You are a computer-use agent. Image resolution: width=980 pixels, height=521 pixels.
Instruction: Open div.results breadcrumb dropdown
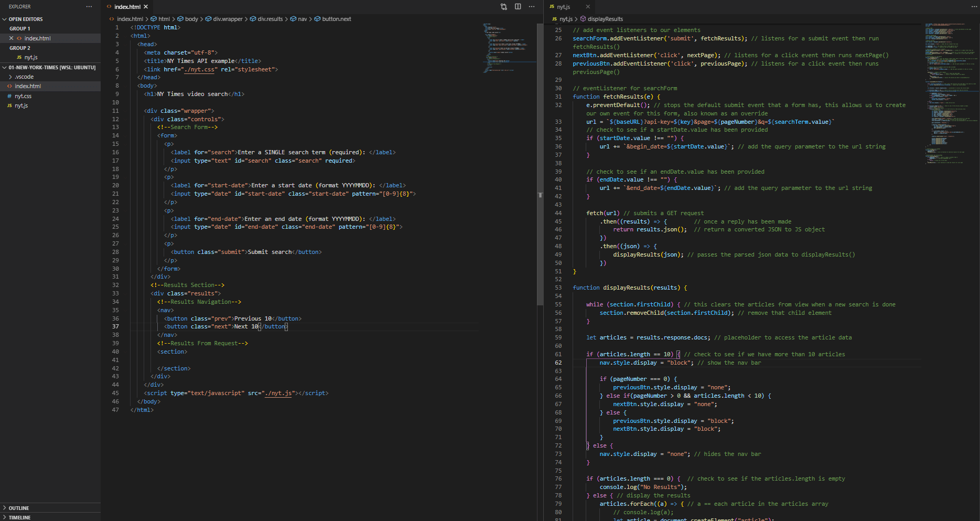point(270,19)
